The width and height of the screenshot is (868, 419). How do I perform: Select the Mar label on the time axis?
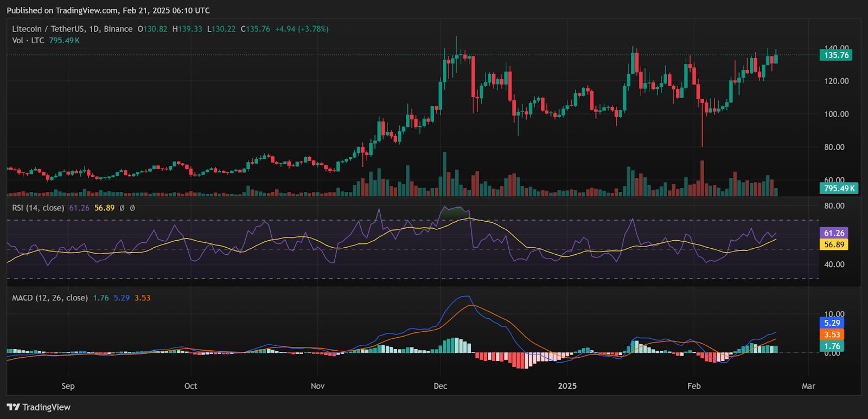pyautogui.click(x=808, y=386)
